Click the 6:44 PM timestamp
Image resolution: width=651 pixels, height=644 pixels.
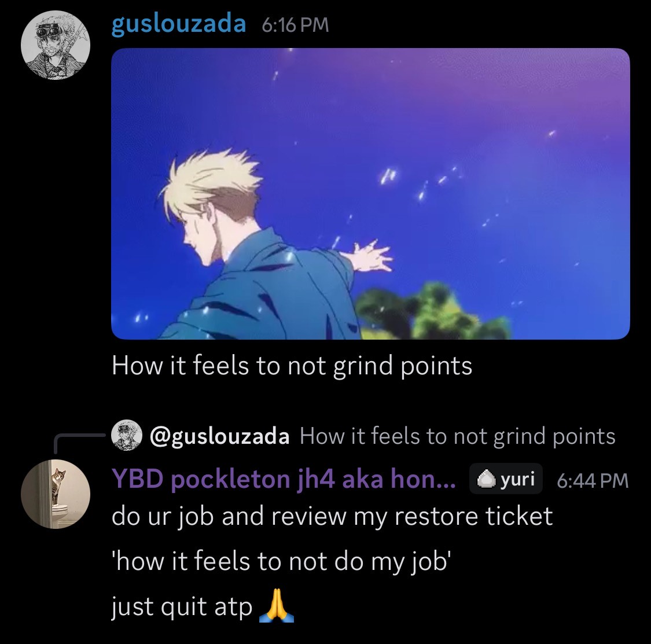[x=593, y=481]
